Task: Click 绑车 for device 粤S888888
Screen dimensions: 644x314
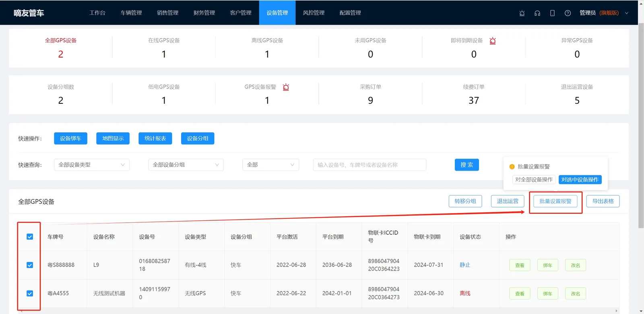Action: (x=548, y=265)
